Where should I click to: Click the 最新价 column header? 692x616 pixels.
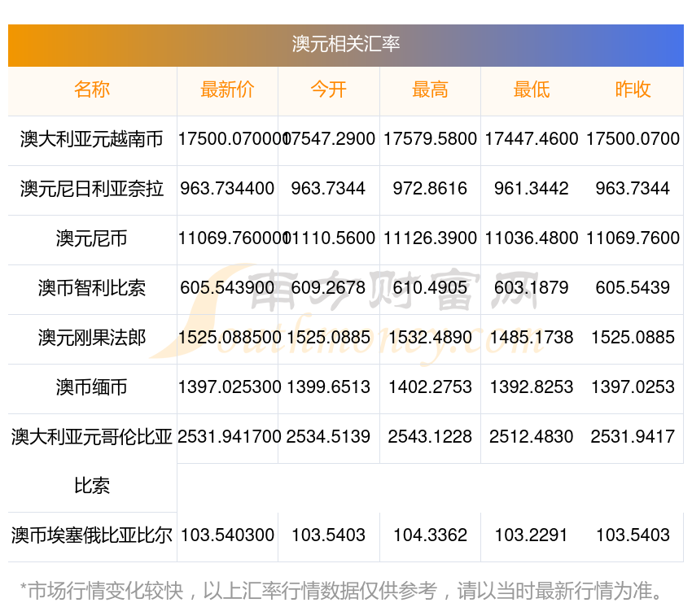(x=227, y=90)
